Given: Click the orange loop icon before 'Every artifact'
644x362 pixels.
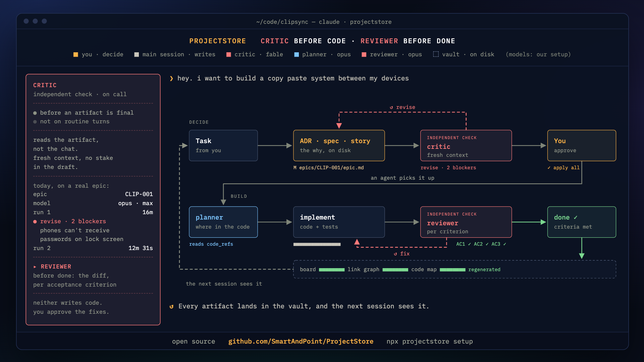Looking at the screenshot, I should pos(171,306).
